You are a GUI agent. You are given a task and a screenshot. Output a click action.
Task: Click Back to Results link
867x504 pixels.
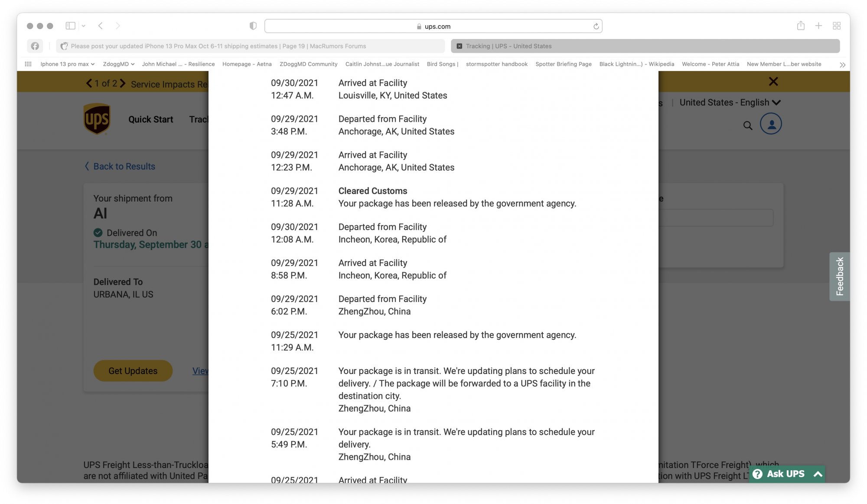[x=120, y=166]
